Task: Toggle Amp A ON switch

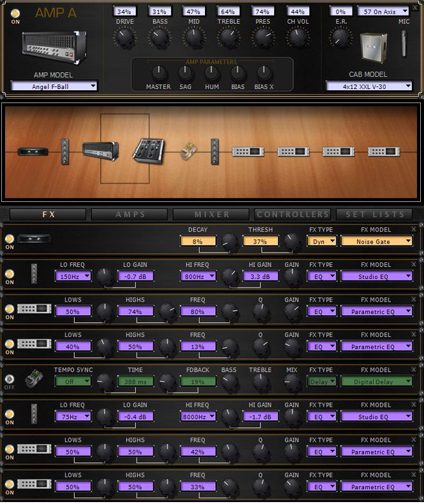Action: point(15,13)
